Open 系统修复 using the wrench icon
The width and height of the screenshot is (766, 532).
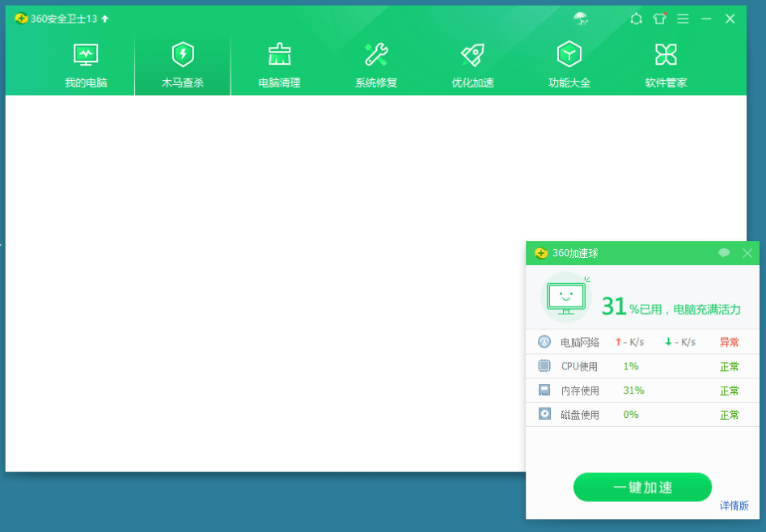coord(375,53)
